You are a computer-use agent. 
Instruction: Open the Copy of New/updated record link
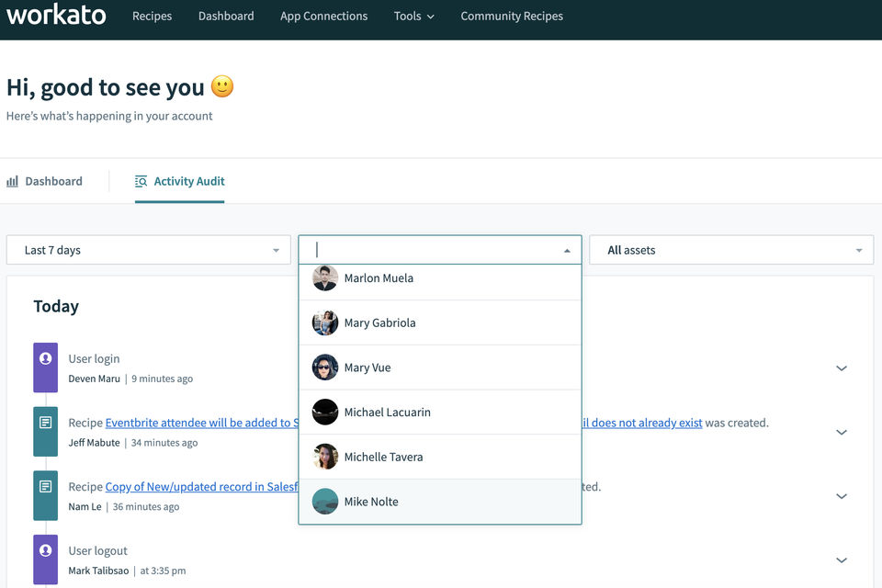201,487
